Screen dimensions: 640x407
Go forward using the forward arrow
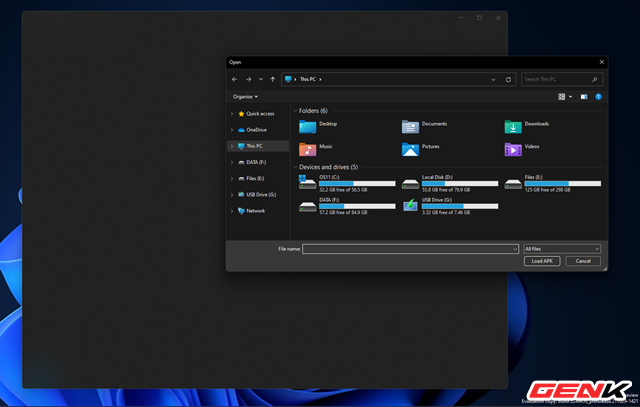(x=248, y=79)
